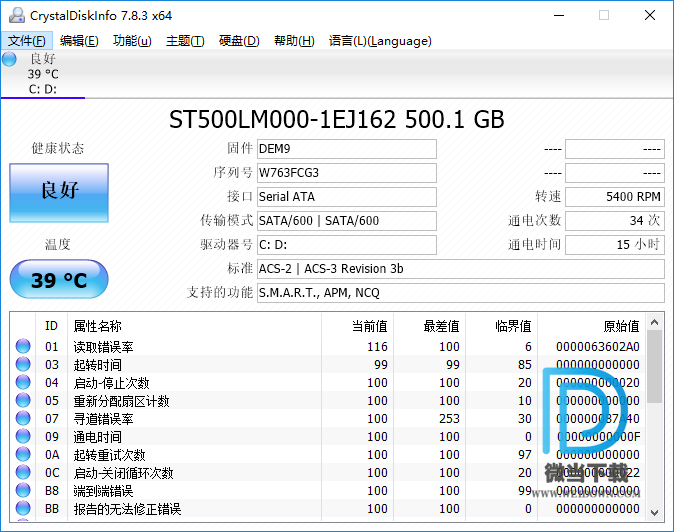Click the 驱动器号 field C: D:
Image resolution: width=674 pixels, height=532 pixels.
pyautogui.click(x=347, y=245)
